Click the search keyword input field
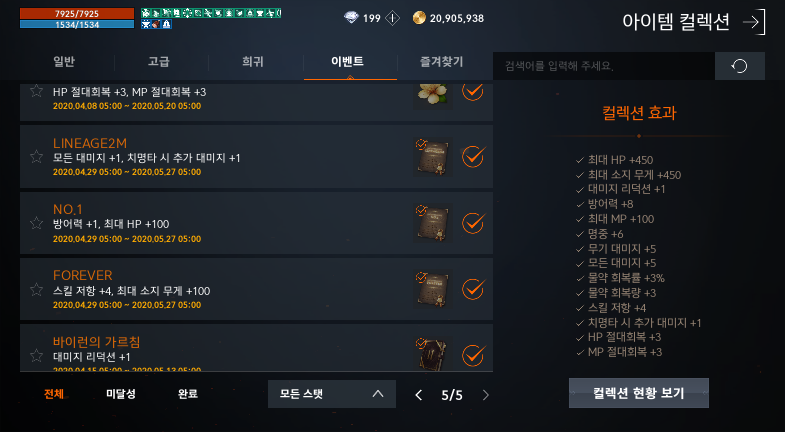 pyautogui.click(x=604, y=66)
